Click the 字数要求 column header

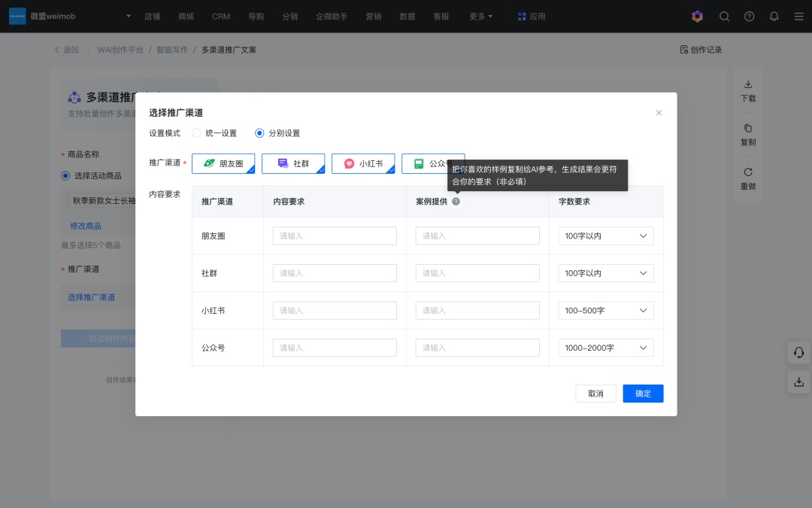pos(574,202)
